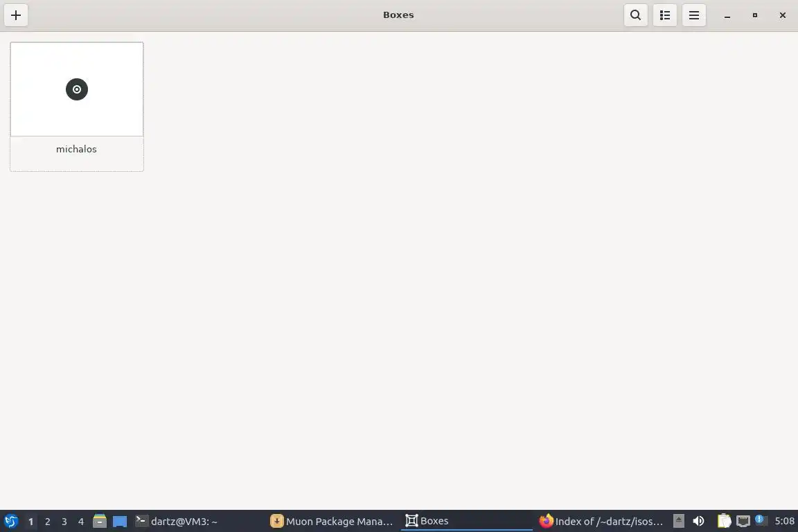Click the disc icon on the michalos box
798x532 pixels.
(x=77, y=89)
